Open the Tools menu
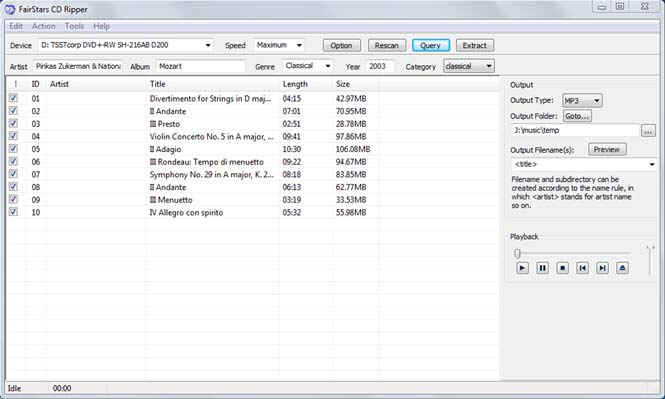665x399 pixels. [74, 26]
